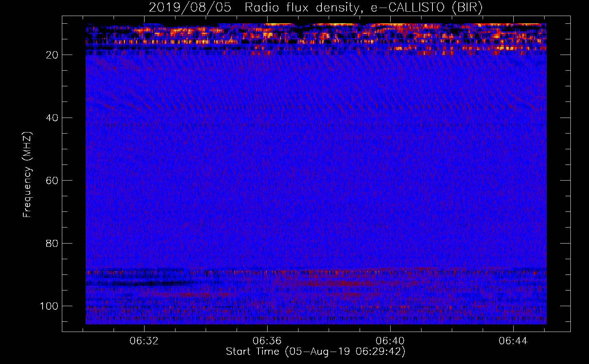Viewport: 589px width, 364px height.
Task: Click the "80" frequency tick label
Action: [52, 243]
